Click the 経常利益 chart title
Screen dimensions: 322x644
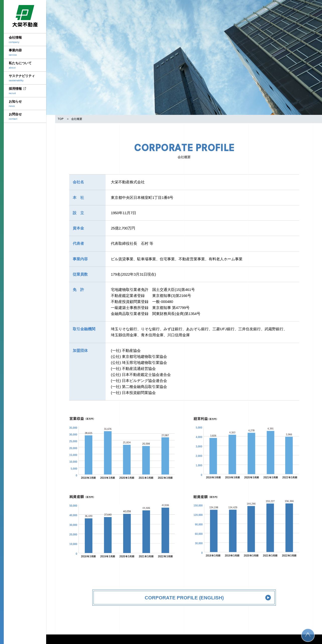[x=205, y=419]
